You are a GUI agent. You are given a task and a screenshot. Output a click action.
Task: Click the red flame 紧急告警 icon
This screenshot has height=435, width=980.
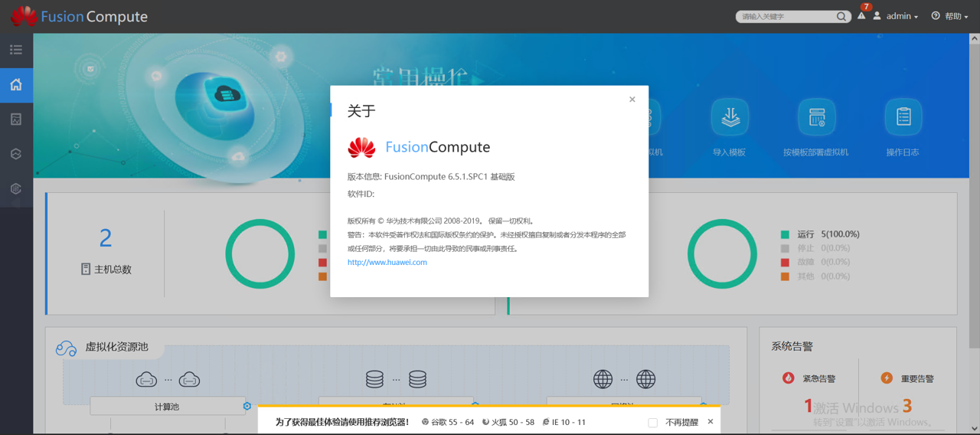tap(788, 378)
